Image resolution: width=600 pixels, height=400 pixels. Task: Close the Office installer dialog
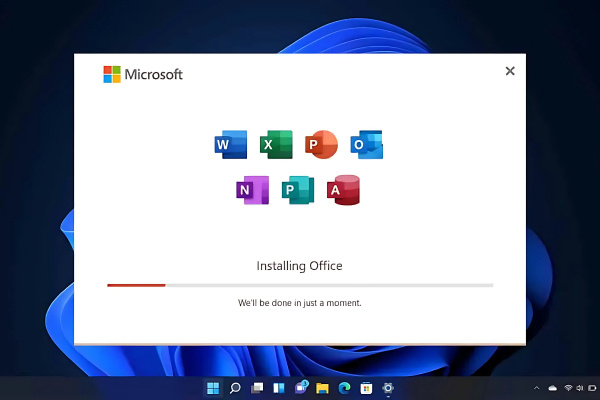pyautogui.click(x=510, y=71)
